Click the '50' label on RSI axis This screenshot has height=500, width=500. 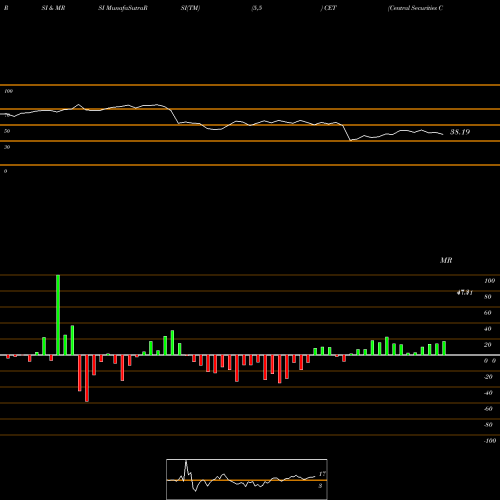pyautogui.click(x=7, y=131)
